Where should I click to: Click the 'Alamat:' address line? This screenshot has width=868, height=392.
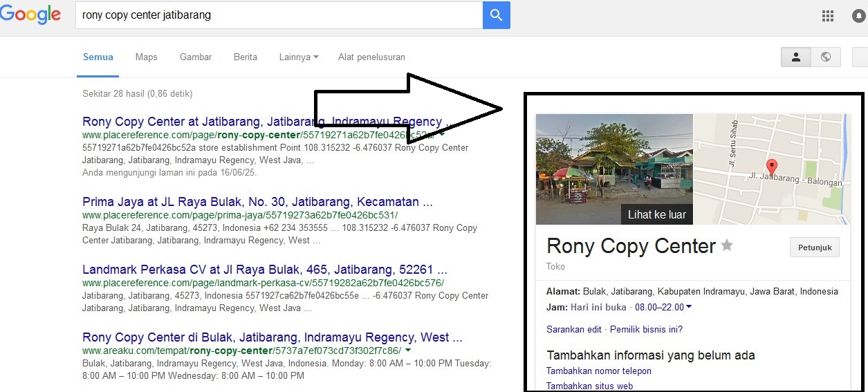692,291
